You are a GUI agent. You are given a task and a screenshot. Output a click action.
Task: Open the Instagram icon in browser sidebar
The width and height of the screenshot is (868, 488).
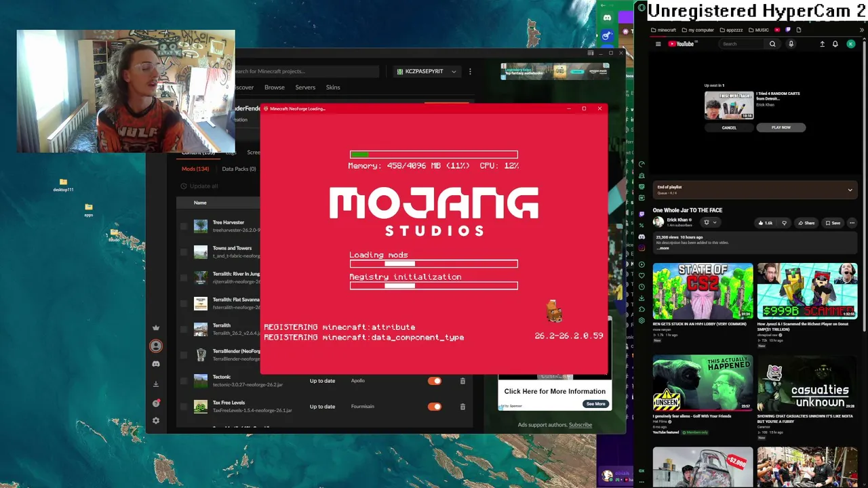tap(642, 248)
